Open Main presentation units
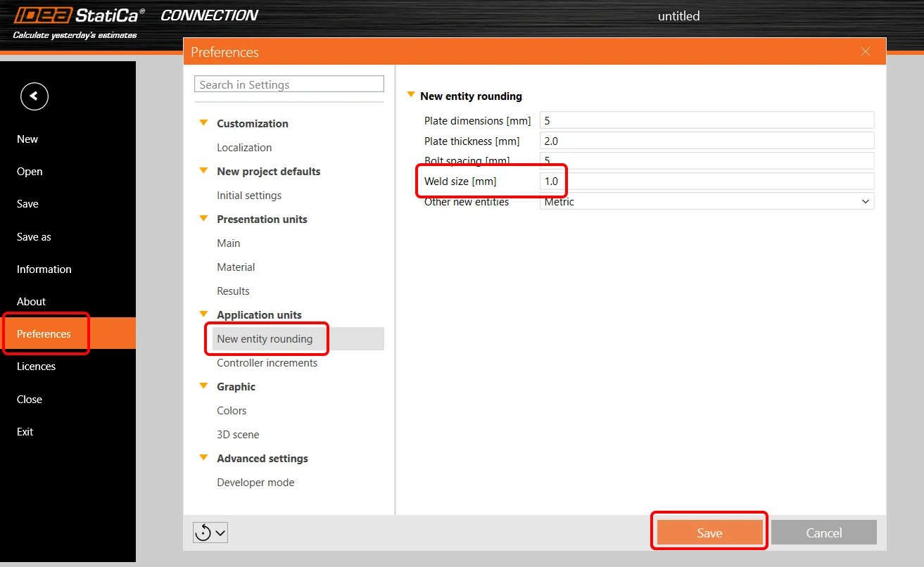Image resolution: width=924 pixels, height=567 pixels. point(229,243)
